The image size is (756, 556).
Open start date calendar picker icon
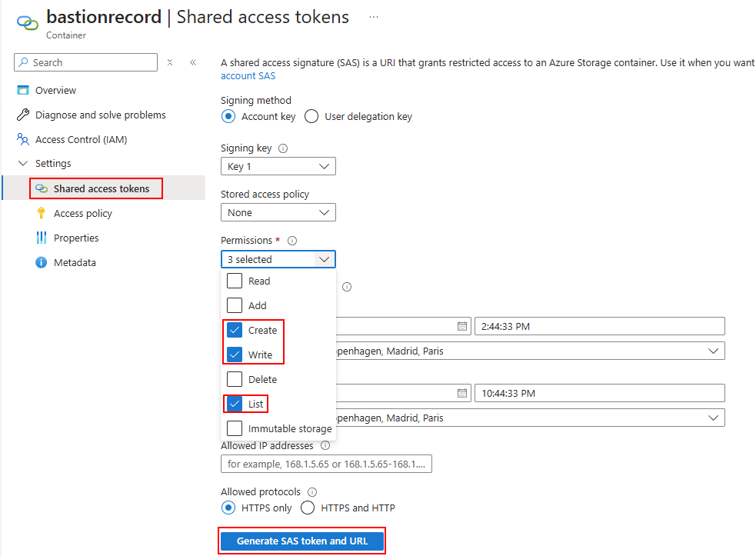tap(462, 327)
